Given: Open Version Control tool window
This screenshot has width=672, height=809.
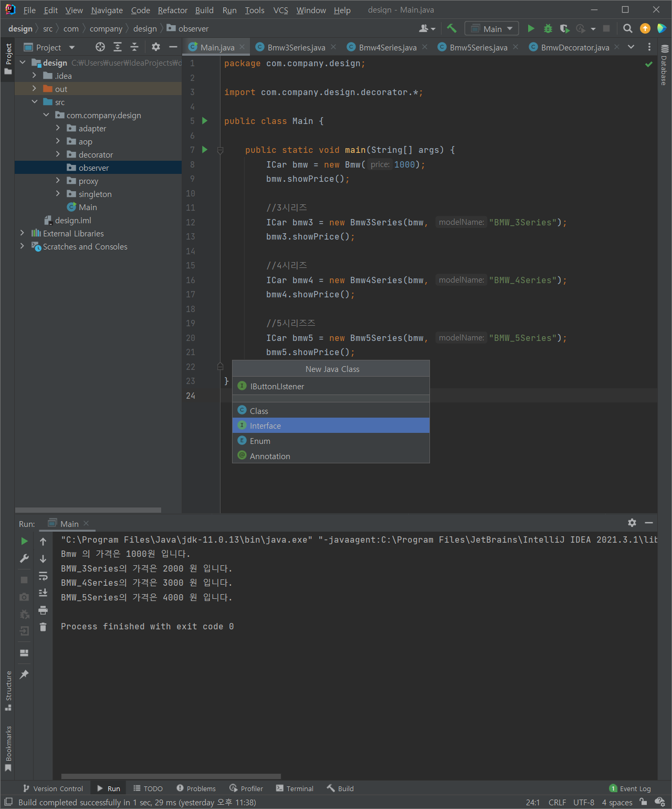Looking at the screenshot, I should 53,789.
